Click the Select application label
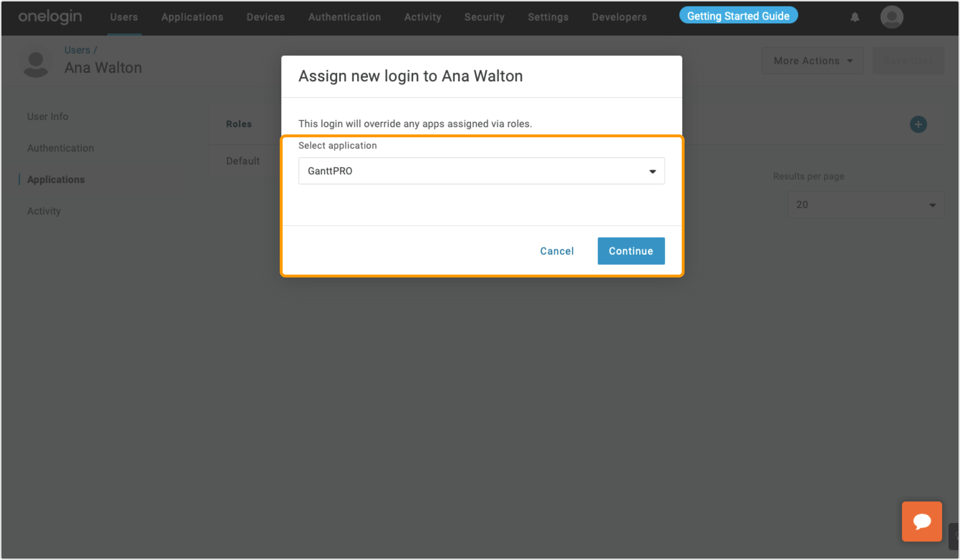This screenshot has width=960, height=560. click(338, 146)
